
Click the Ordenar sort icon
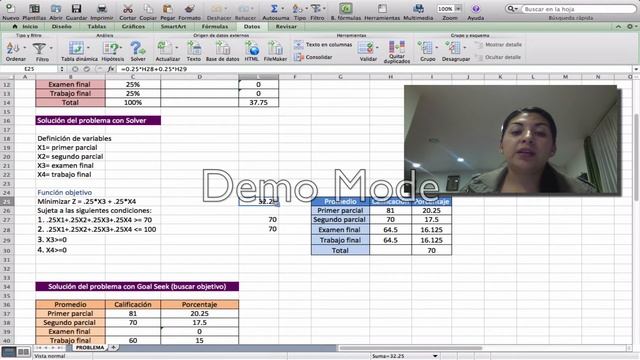point(12,48)
